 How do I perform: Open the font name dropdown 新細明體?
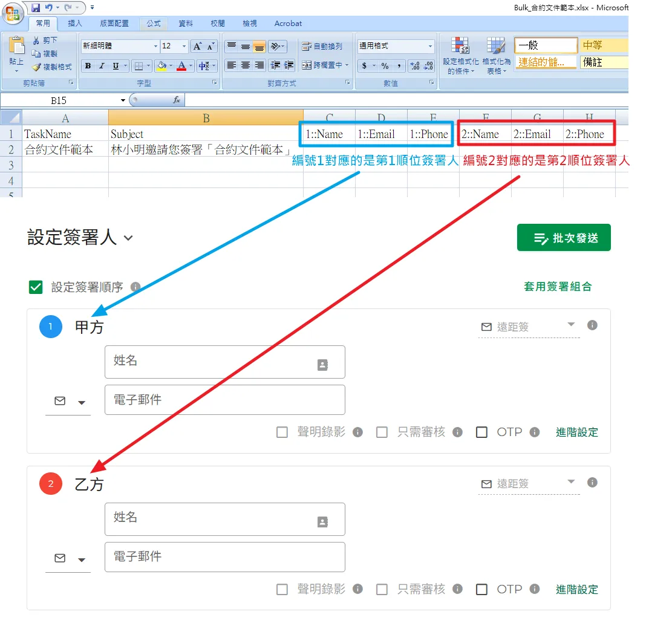pyautogui.click(x=155, y=47)
